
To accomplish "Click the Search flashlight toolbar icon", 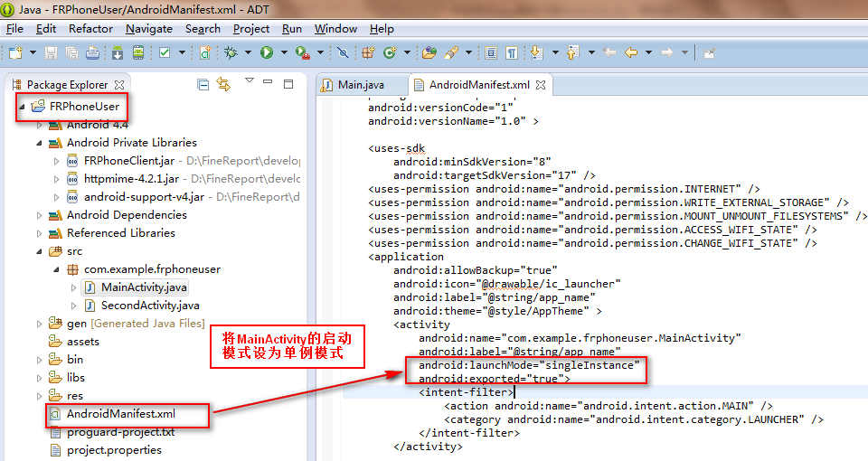I will [x=451, y=52].
